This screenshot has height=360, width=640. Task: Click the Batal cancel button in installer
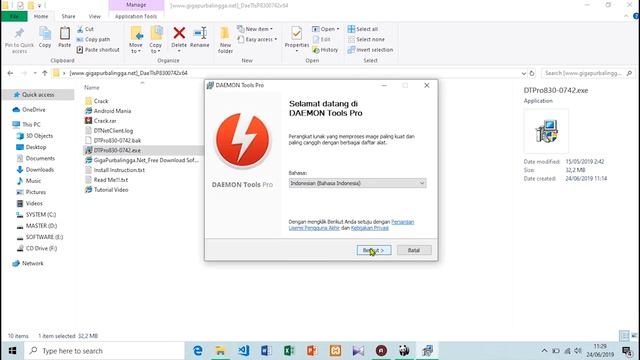click(414, 250)
